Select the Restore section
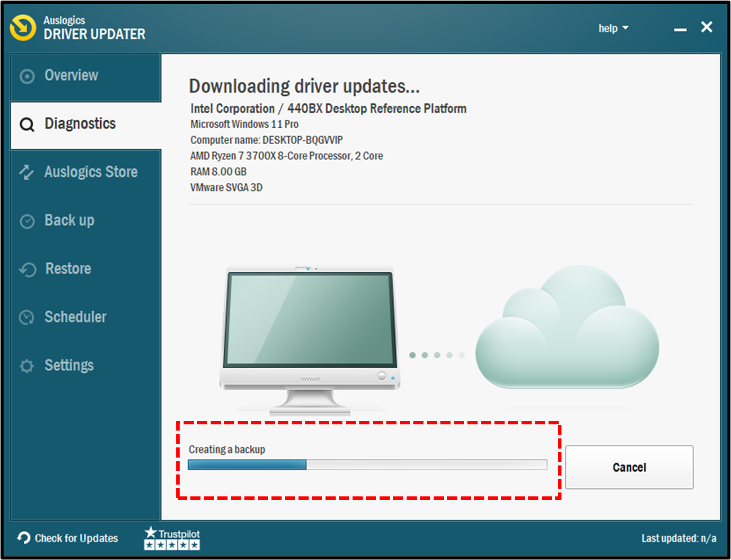Image resolution: width=731 pixels, height=560 pixels. [x=86, y=269]
